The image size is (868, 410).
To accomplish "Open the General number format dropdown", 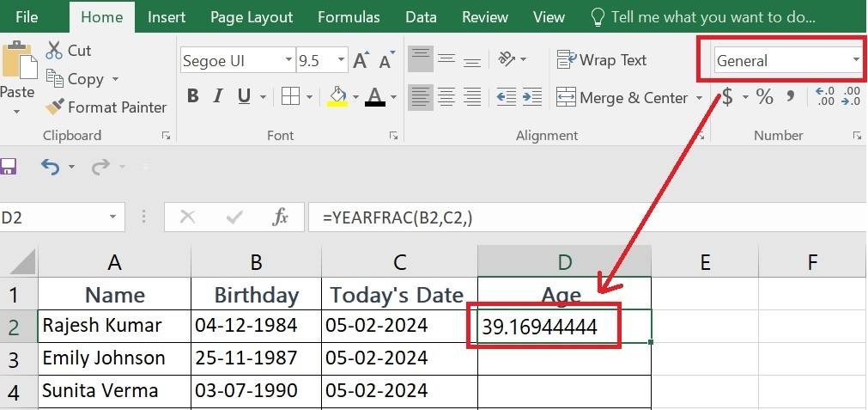I will point(856,60).
